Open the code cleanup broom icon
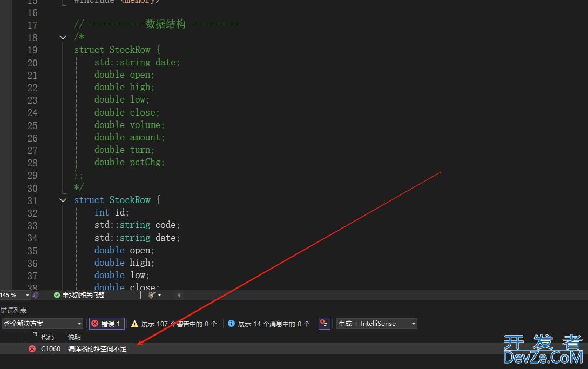Image resolution: width=588 pixels, height=369 pixels. 152,295
